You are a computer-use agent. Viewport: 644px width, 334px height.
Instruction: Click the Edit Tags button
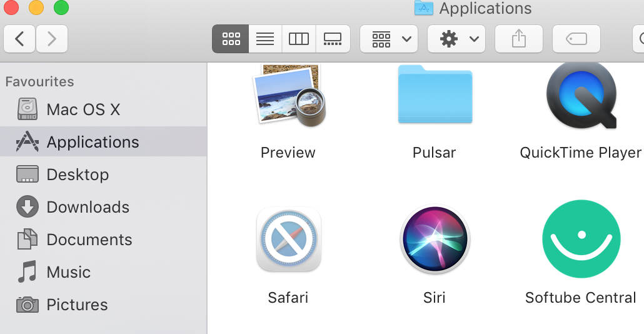coord(576,39)
